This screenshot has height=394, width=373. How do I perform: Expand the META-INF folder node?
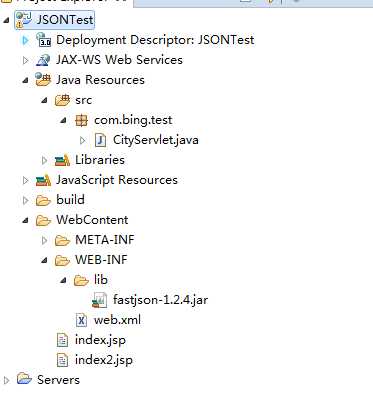point(44,240)
